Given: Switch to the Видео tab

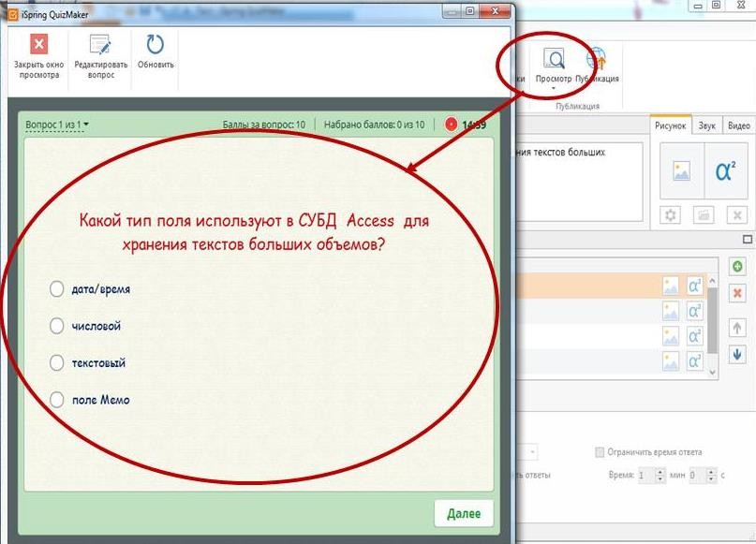Looking at the screenshot, I should pyautogui.click(x=738, y=125).
